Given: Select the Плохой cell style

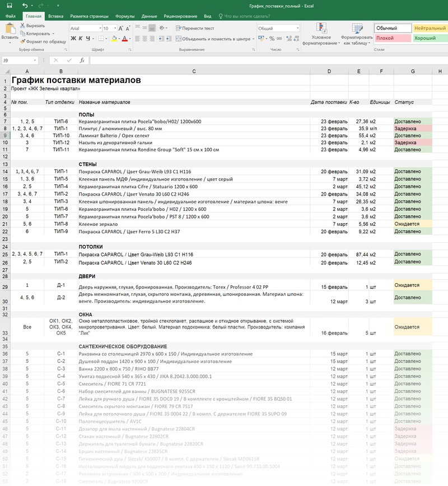Looking at the screenshot, I should pyautogui.click(x=393, y=38).
